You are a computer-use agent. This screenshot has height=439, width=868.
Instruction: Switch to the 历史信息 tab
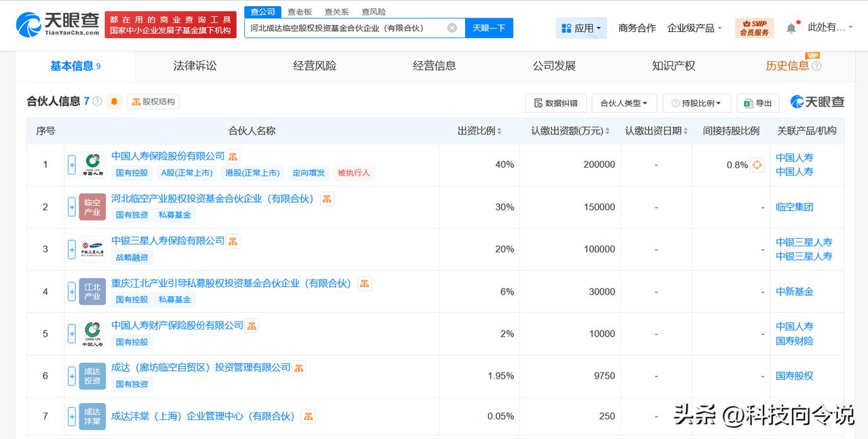pos(787,66)
